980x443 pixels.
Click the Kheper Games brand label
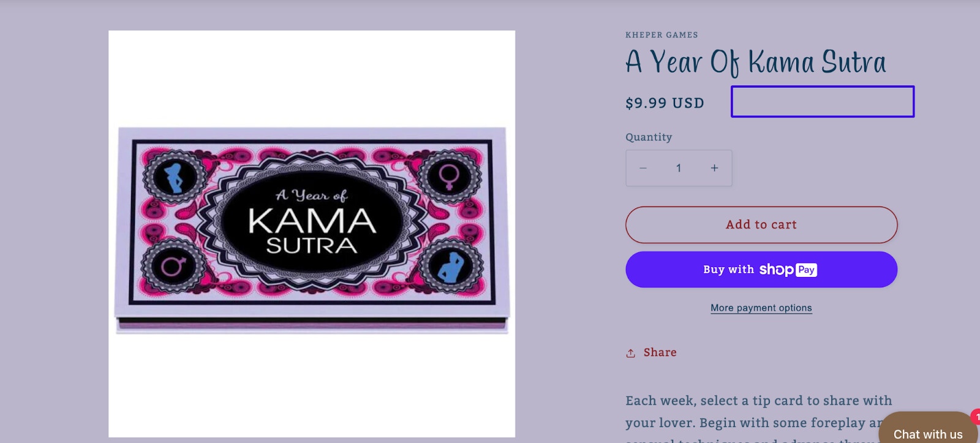[661, 35]
